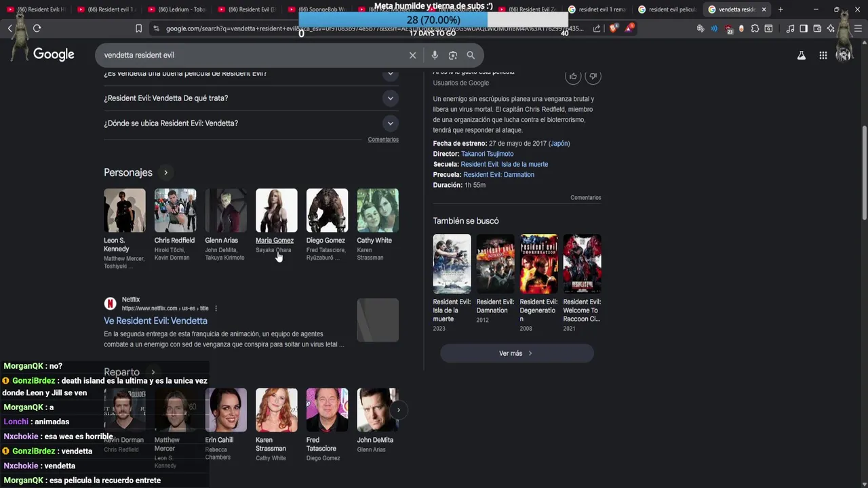The image size is (868, 488).
Task: Click the bookmark icon beside the address bar
Action: click(138, 28)
